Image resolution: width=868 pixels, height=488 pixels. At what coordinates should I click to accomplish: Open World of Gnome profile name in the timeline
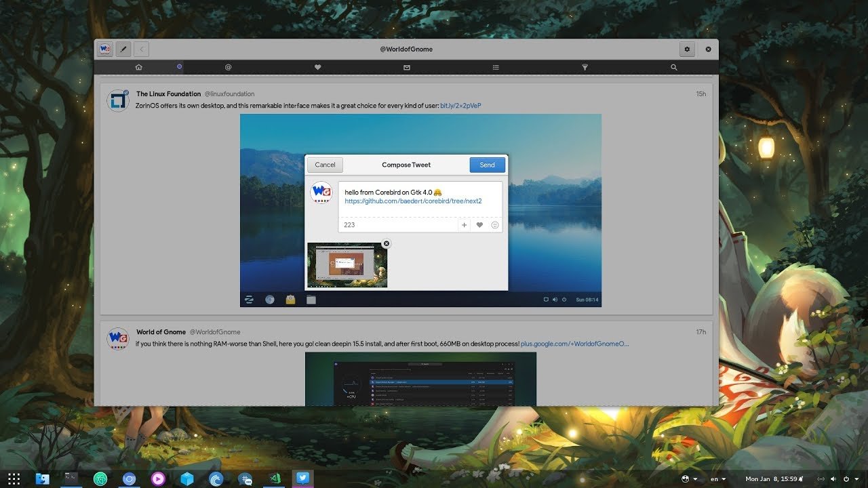[x=161, y=332]
